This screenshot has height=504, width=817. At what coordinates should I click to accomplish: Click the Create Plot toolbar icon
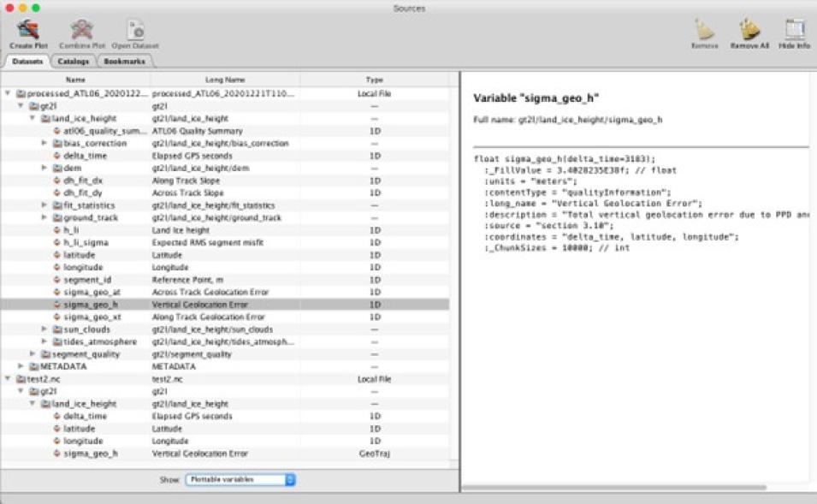pos(28,30)
